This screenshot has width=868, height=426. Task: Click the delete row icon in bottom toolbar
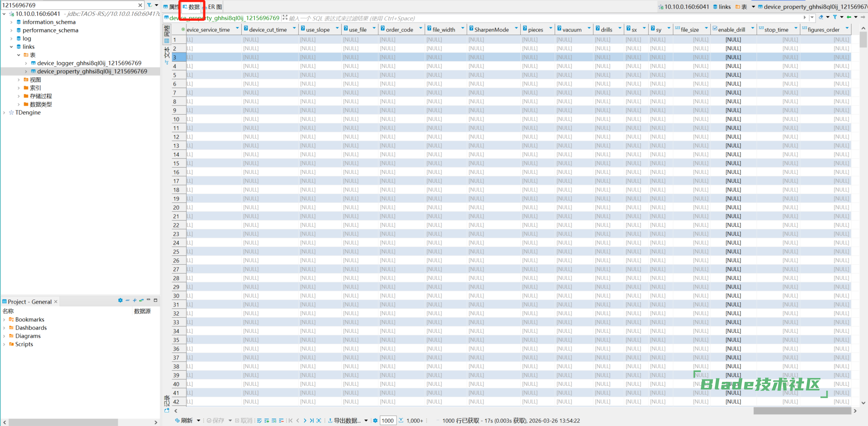pos(281,421)
